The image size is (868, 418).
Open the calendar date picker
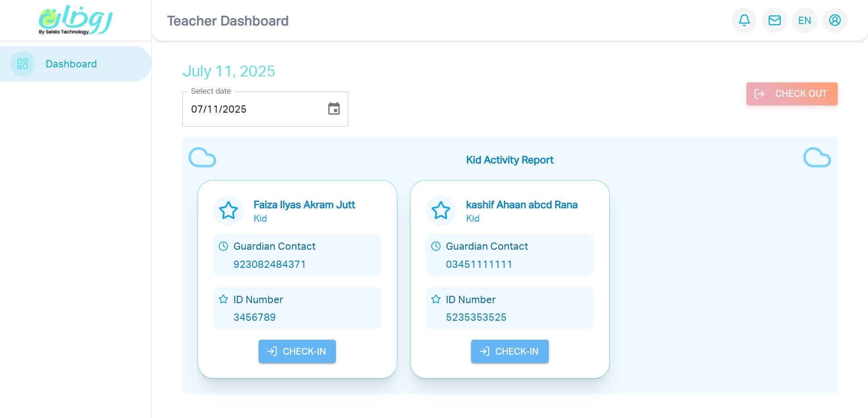click(x=334, y=109)
